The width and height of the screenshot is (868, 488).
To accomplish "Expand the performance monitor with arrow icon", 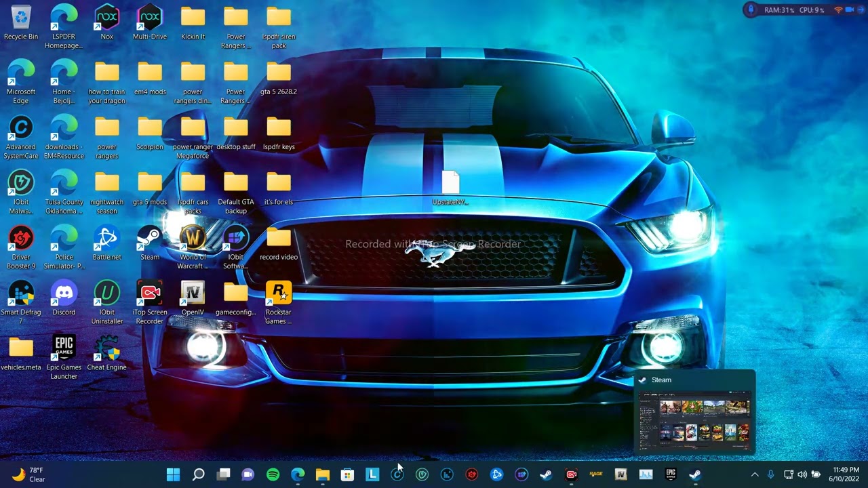I will coord(861,10).
